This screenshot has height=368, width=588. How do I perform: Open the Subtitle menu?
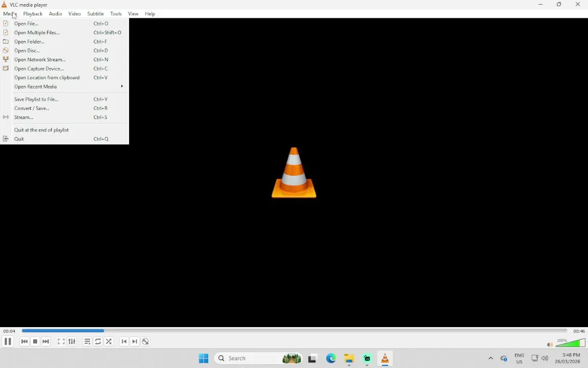pyautogui.click(x=95, y=14)
